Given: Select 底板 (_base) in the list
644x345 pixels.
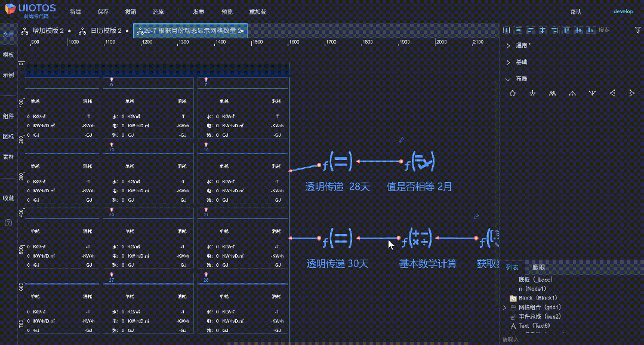Looking at the screenshot, I should point(535,279).
